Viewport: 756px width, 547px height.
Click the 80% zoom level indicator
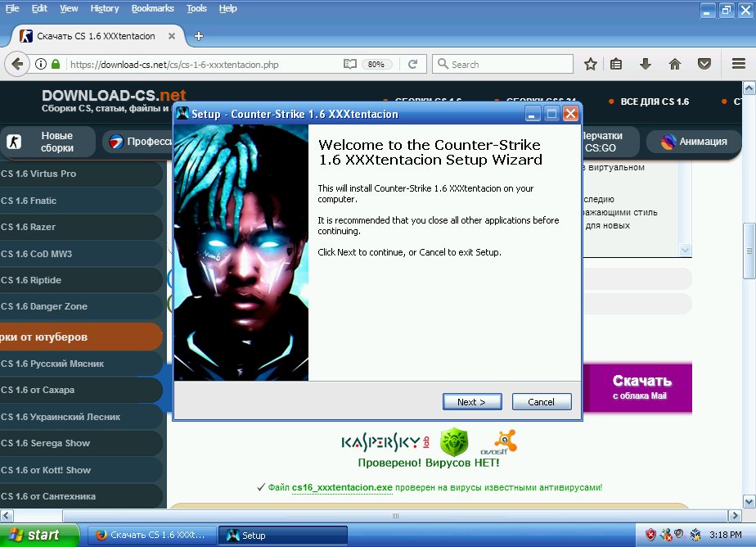point(376,64)
